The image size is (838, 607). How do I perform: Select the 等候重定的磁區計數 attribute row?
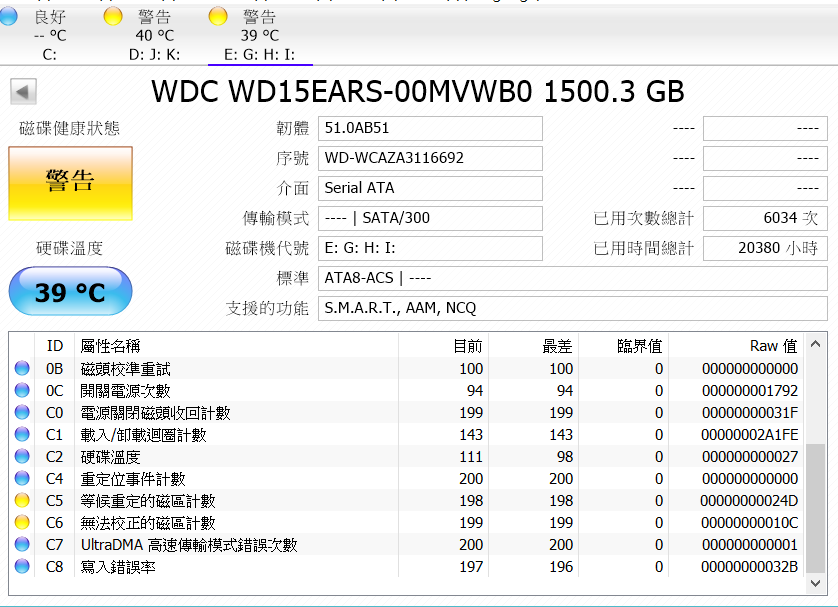(x=407, y=500)
